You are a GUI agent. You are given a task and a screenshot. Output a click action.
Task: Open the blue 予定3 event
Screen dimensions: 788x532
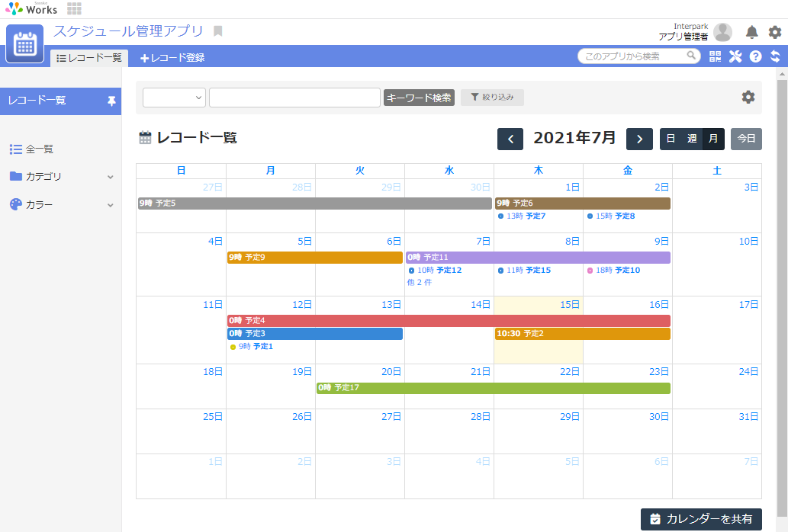click(x=315, y=334)
